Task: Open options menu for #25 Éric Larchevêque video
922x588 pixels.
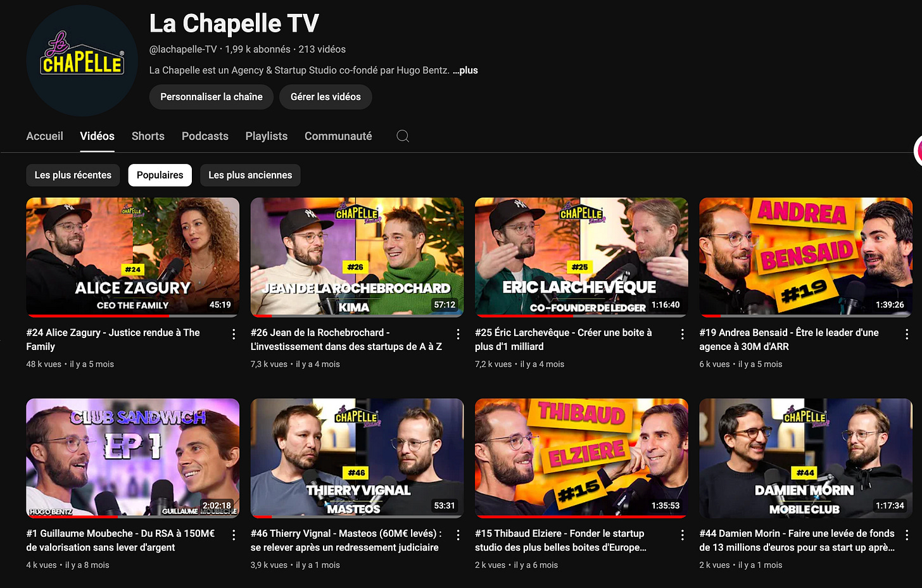Action: (x=682, y=334)
